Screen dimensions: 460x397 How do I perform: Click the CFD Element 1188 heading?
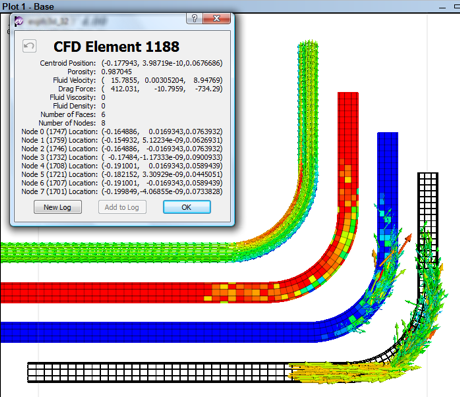(116, 47)
